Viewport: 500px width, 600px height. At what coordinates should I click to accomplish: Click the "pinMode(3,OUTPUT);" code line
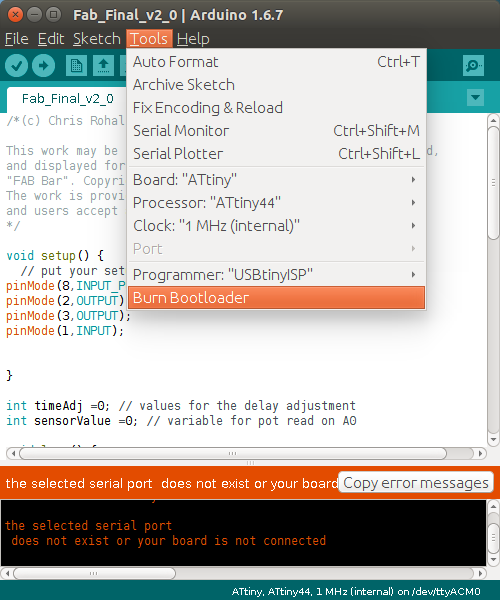coord(68,316)
